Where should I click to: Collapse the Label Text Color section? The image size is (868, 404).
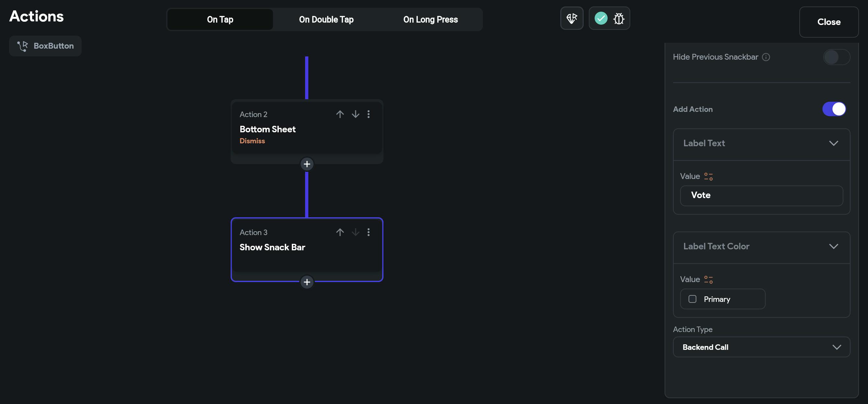(x=833, y=246)
